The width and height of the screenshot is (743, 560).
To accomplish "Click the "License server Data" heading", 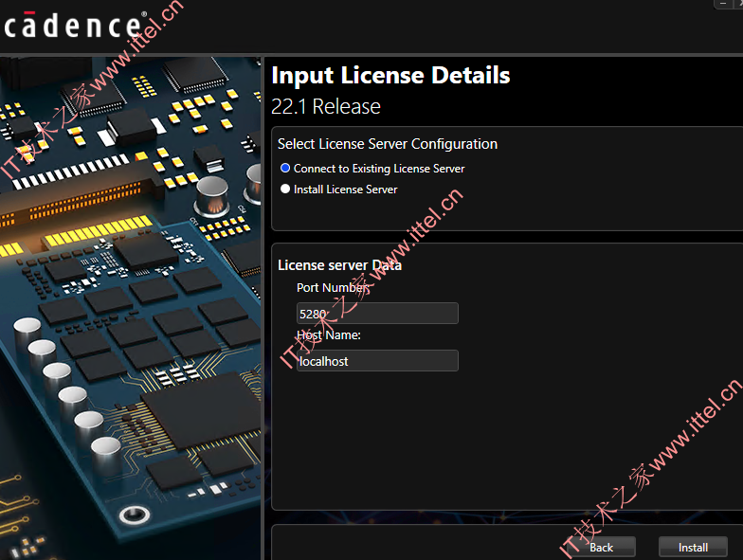I will point(339,265).
